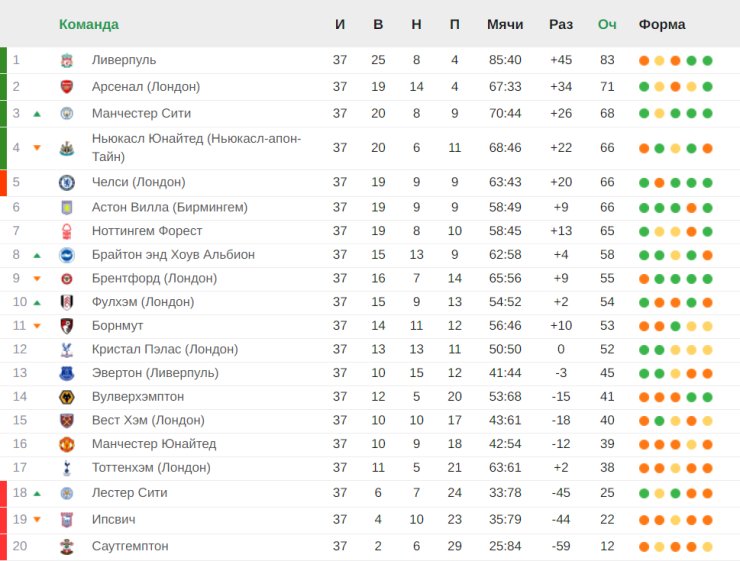Click Liverpool's last green form dot

click(x=708, y=61)
